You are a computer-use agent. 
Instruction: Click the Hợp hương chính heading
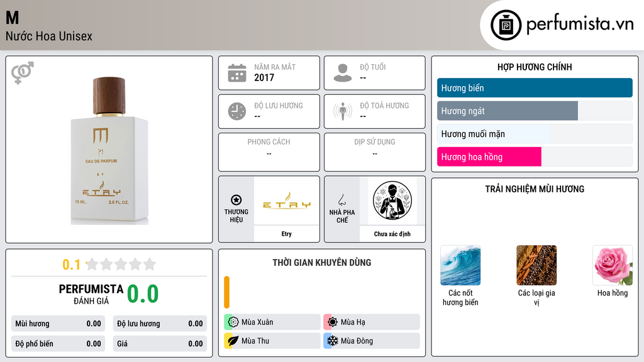[x=535, y=67]
